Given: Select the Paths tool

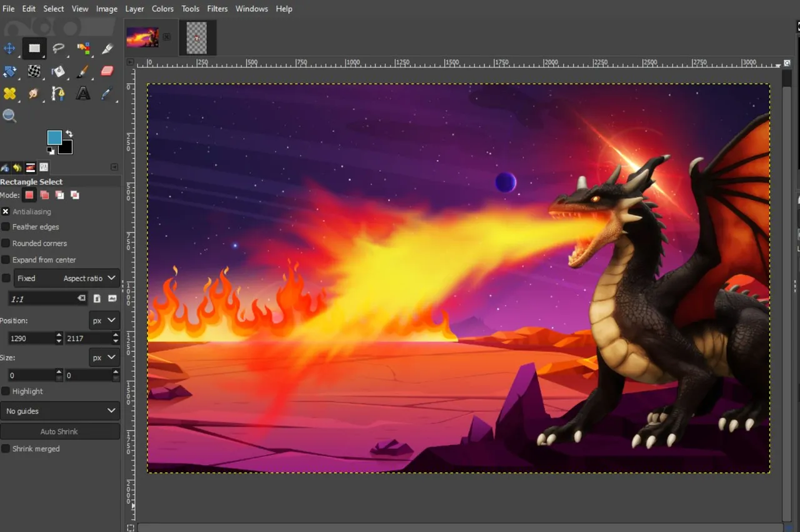Looking at the screenshot, I should (59, 94).
